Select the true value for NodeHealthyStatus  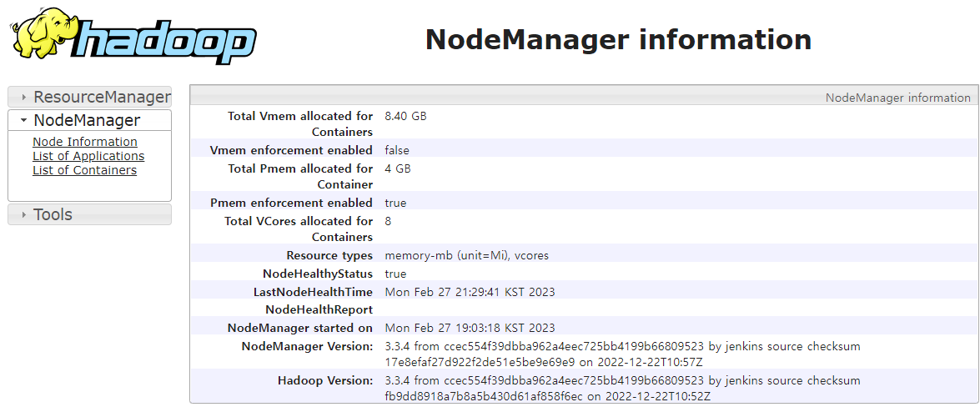(395, 274)
